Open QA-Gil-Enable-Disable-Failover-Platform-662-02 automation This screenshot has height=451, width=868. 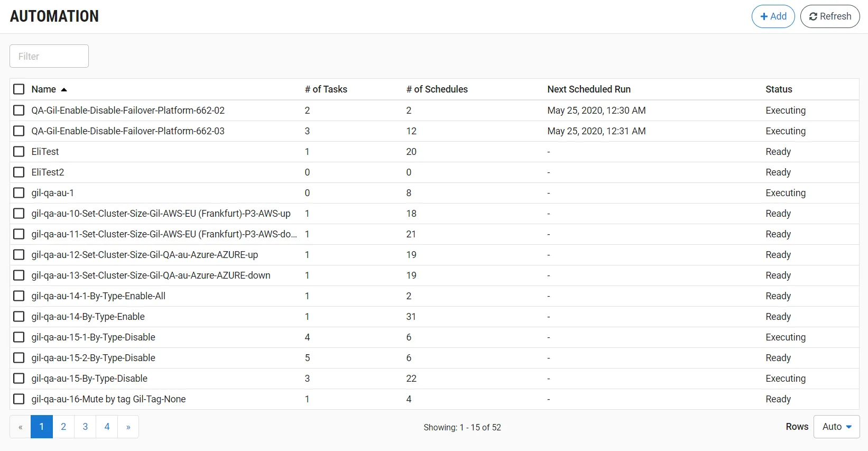[x=128, y=111]
